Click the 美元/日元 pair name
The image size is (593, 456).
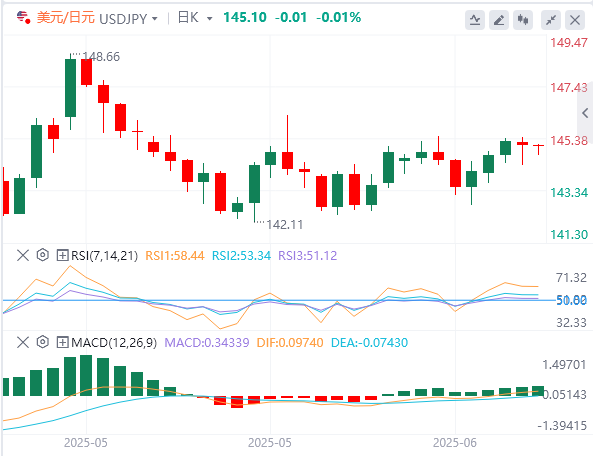point(66,17)
